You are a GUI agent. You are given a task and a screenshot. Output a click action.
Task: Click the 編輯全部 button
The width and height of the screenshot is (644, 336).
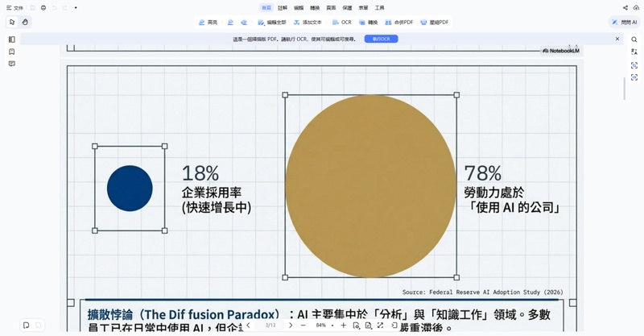(x=272, y=23)
